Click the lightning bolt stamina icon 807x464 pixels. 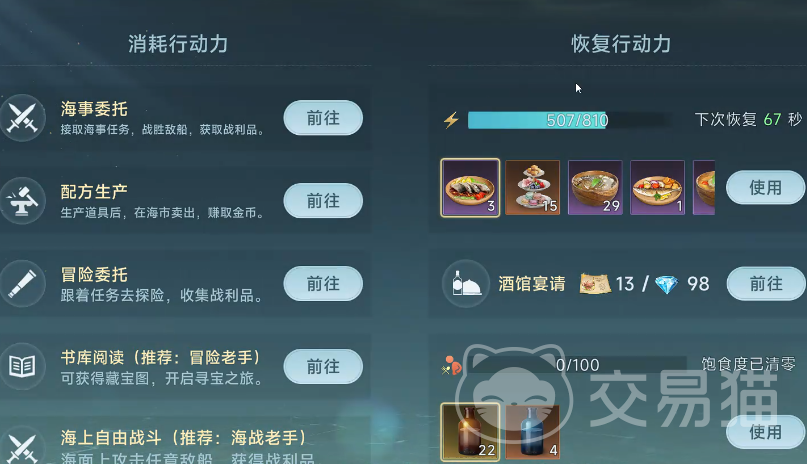(451, 120)
